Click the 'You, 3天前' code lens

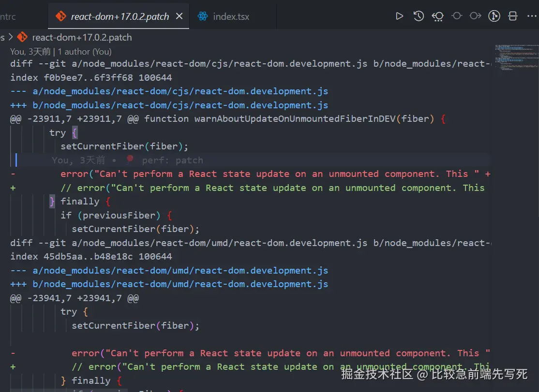(30, 52)
